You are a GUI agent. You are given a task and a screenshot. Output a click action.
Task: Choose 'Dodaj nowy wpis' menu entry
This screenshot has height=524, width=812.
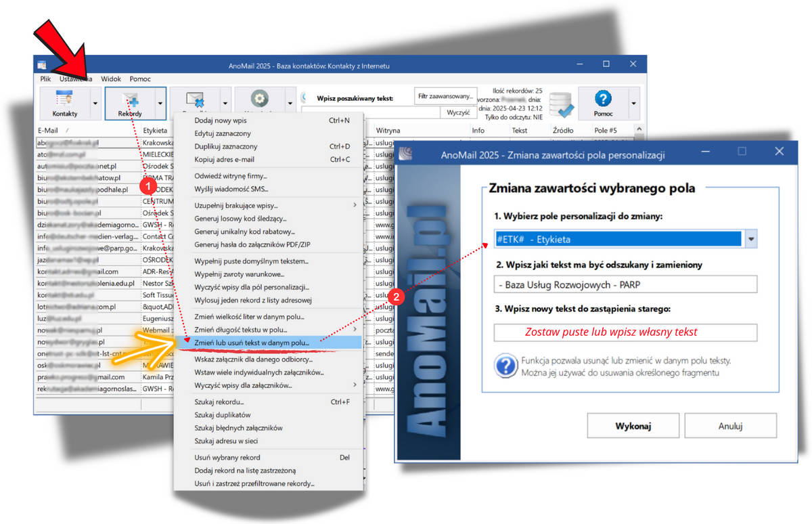[269, 121]
